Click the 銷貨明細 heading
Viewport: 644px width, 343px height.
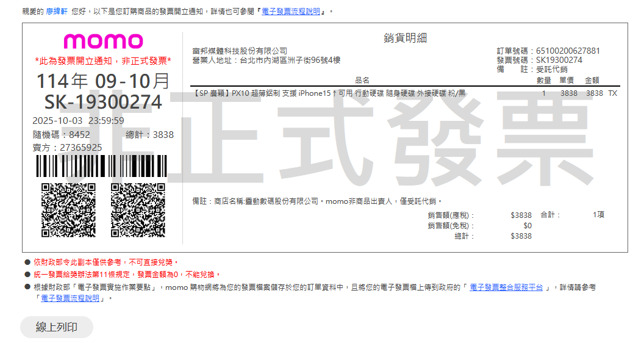405,38
